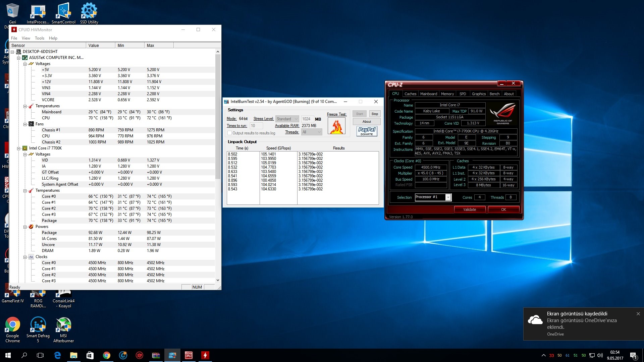Click the volume speaker tray icon
The image size is (644, 362).
coord(600,355)
